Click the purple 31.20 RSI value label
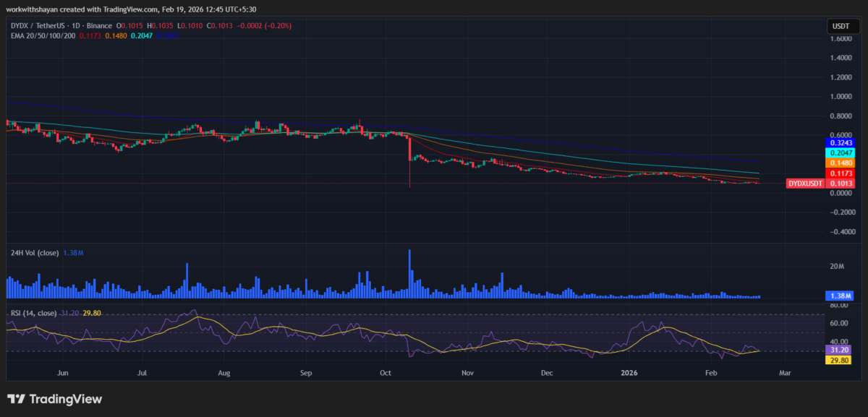Screen dimensions: 868x417 (x=837, y=349)
